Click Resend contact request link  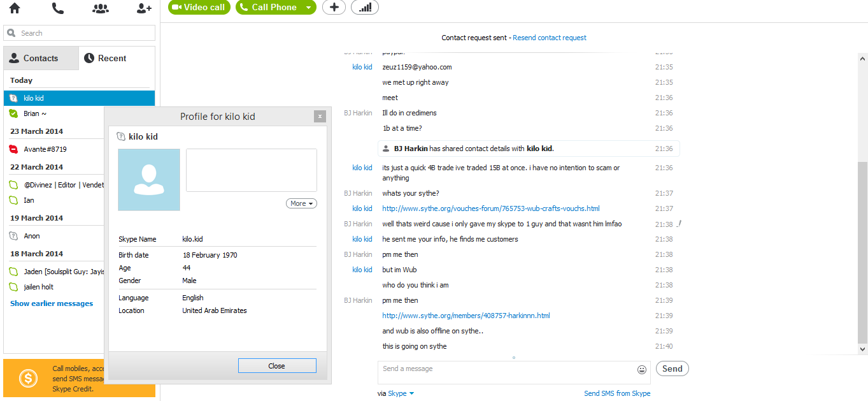[550, 38]
